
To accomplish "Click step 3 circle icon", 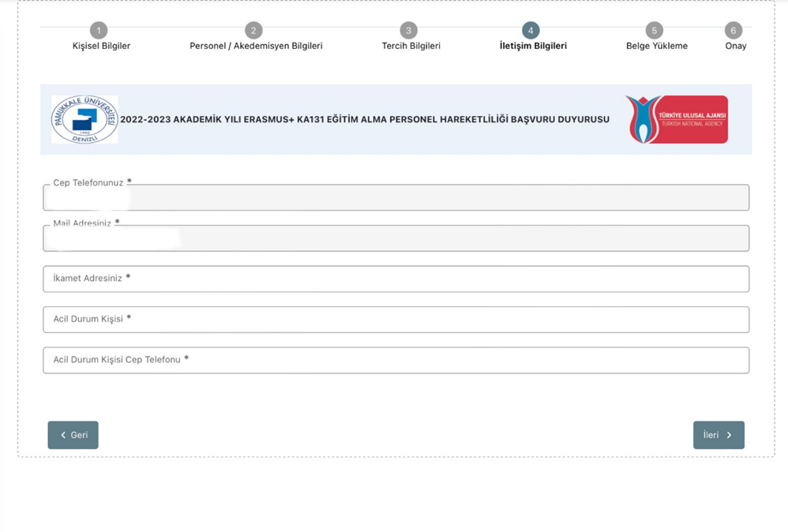I will (408, 31).
